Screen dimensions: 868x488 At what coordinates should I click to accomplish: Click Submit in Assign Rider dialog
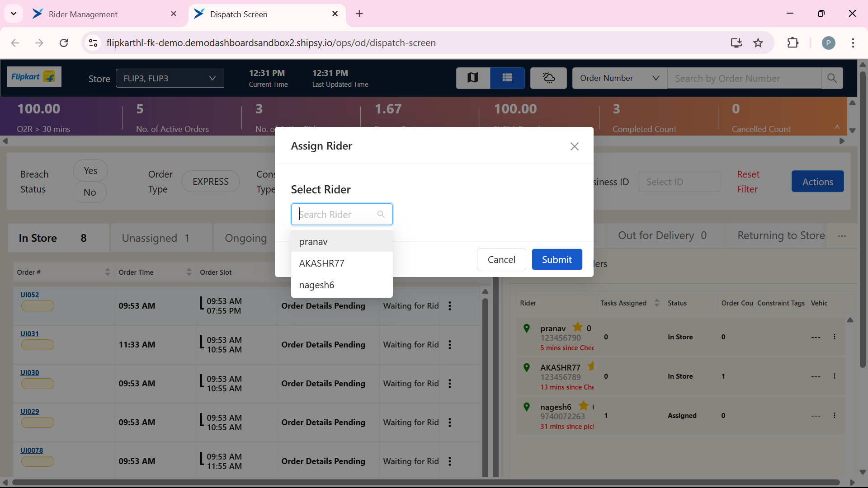[557, 259]
